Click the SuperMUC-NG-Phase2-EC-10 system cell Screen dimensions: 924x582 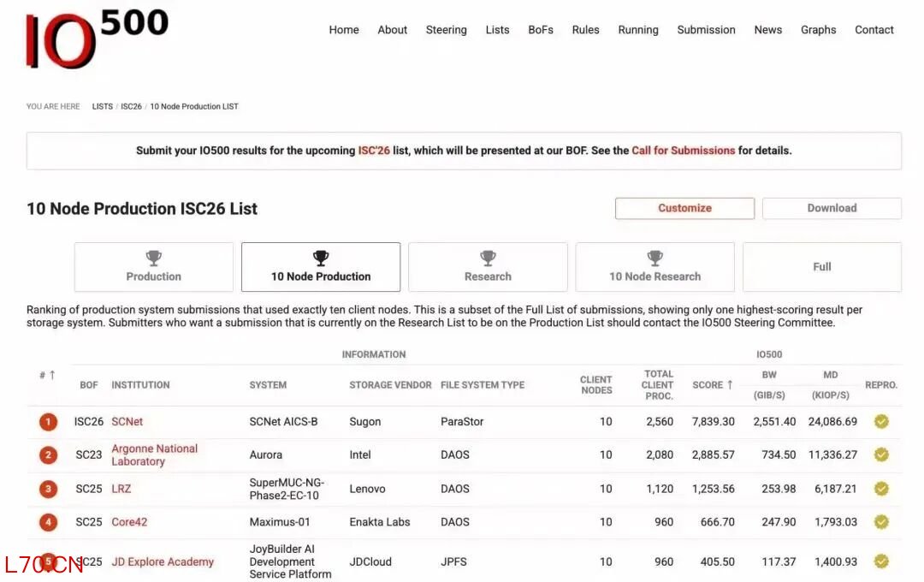287,489
